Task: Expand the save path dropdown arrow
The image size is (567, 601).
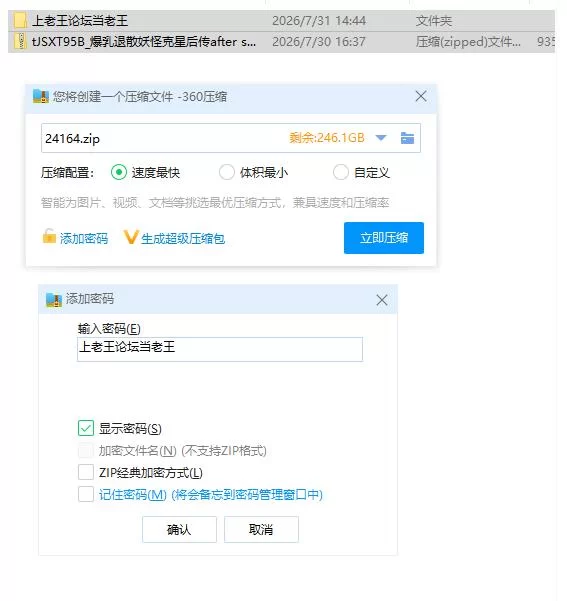Action: pyautogui.click(x=381, y=138)
